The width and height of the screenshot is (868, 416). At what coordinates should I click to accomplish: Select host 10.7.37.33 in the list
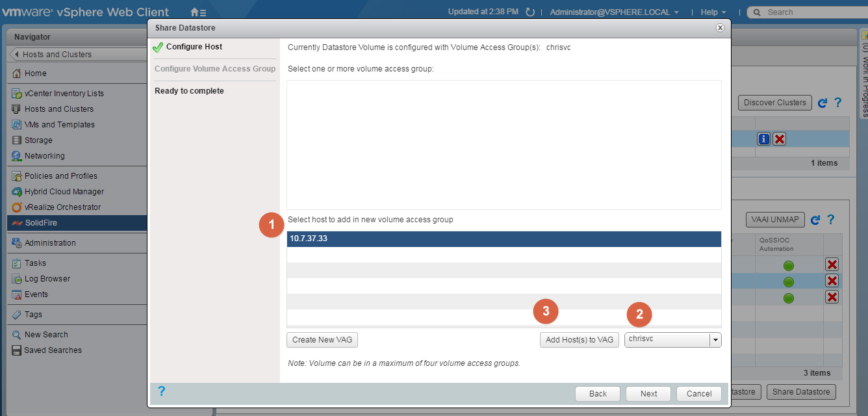point(504,239)
